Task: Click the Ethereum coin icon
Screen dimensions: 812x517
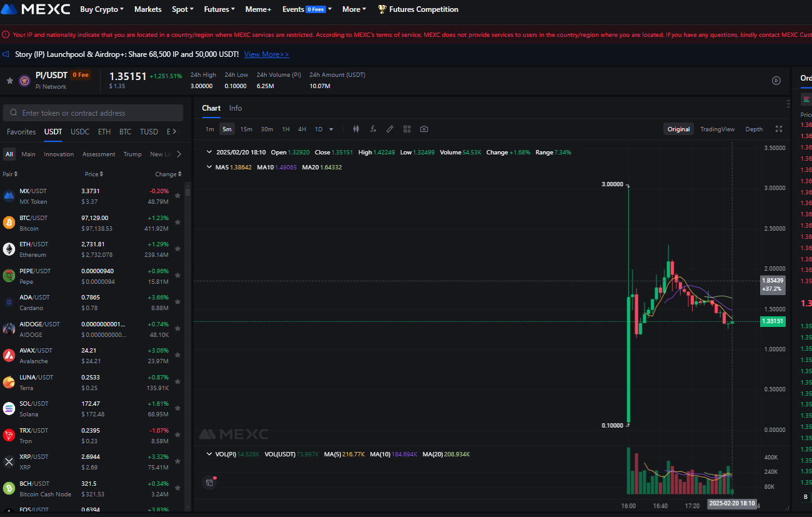Action: pos(9,249)
